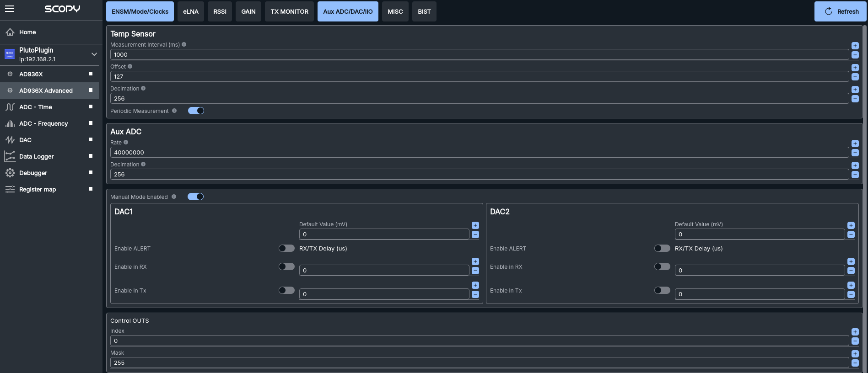Image resolution: width=868 pixels, height=373 pixels.
Task: Click the square run button for Register map
Action: [x=91, y=189]
